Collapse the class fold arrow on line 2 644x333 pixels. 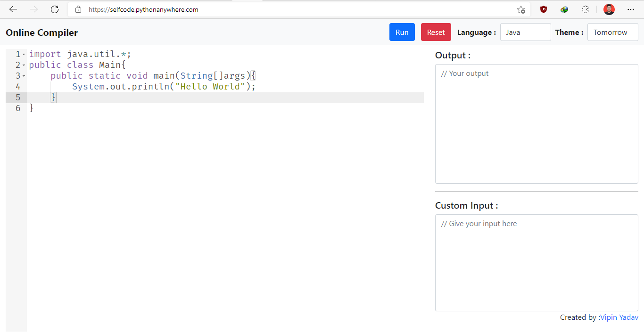tap(24, 65)
